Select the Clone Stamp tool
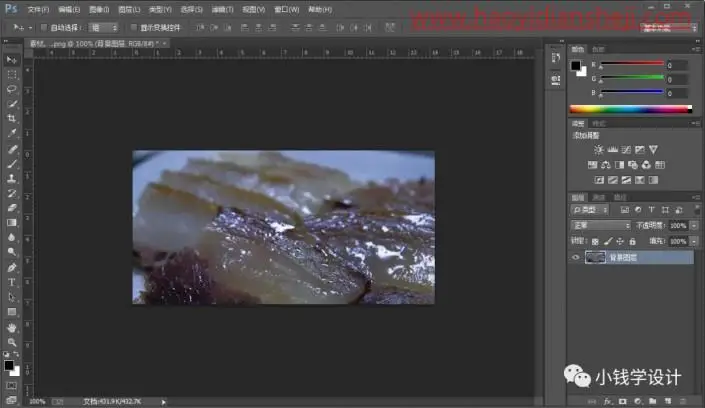 click(12, 179)
